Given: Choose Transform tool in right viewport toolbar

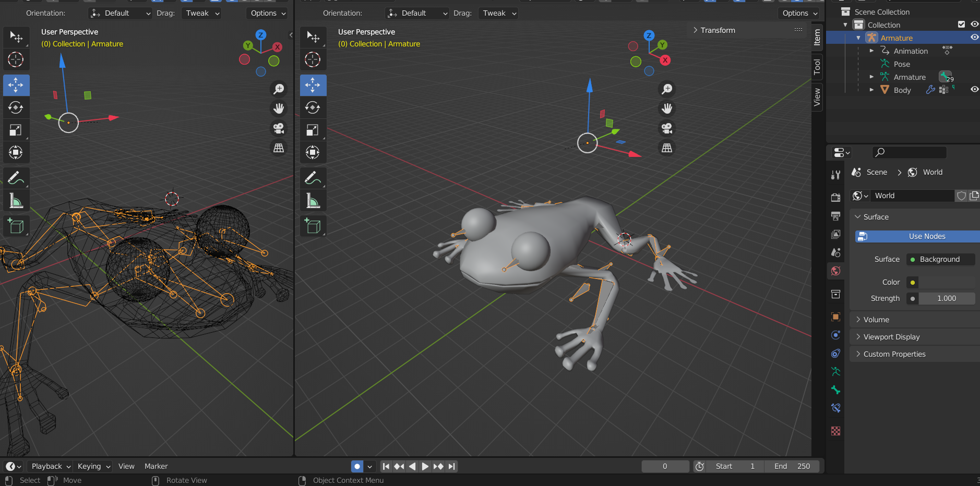Looking at the screenshot, I should pyautogui.click(x=313, y=153).
